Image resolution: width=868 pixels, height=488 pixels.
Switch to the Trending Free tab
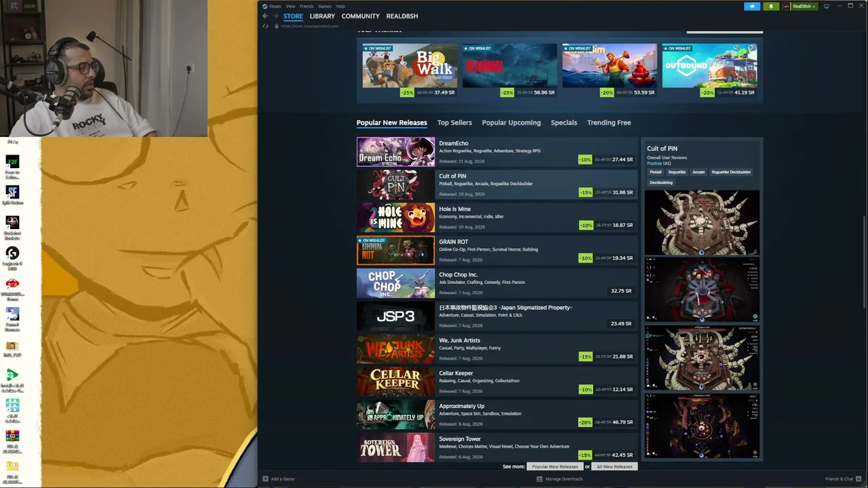pyautogui.click(x=609, y=123)
